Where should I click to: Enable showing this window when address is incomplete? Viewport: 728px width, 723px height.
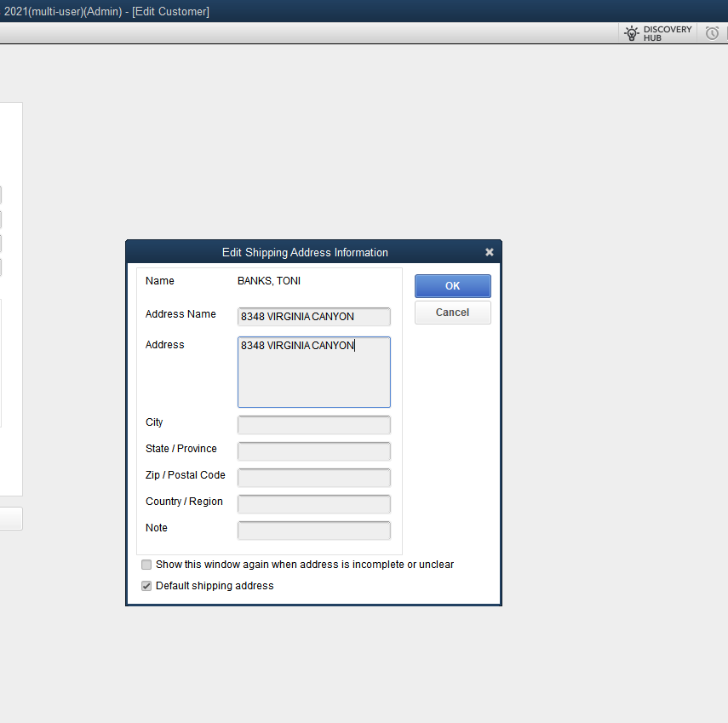[x=146, y=565]
